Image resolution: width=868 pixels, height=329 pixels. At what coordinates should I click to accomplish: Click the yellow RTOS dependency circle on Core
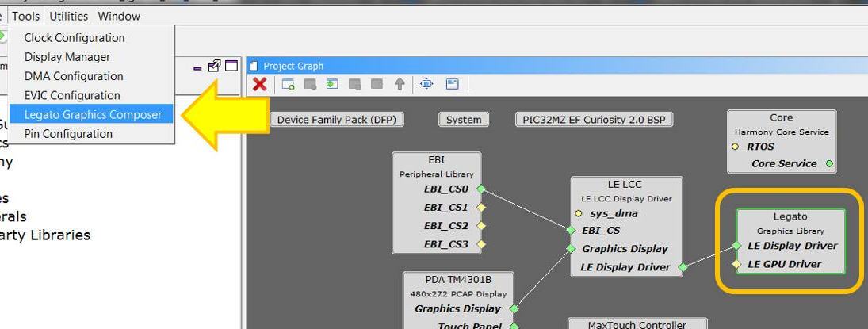click(x=735, y=147)
